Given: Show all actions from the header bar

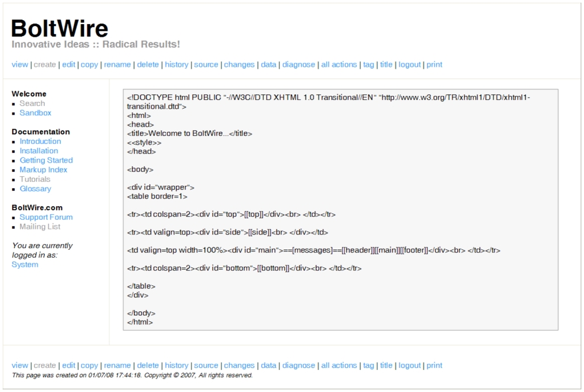Looking at the screenshot, I should (339, 65).
